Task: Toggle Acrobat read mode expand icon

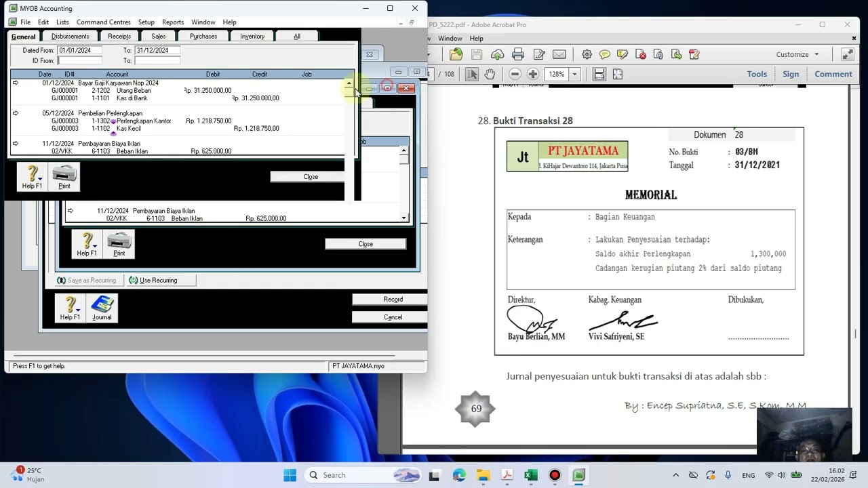Action: pos(848,54)
